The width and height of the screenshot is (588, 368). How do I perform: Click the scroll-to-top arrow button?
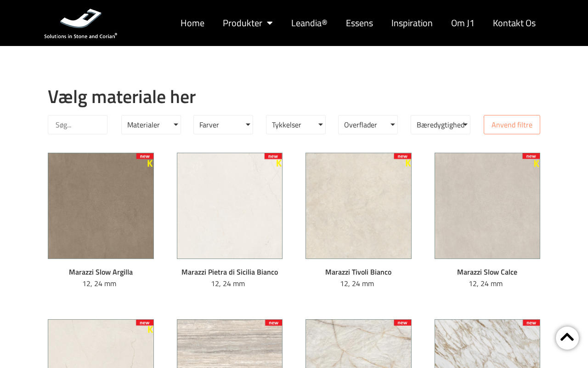coord(567,338)
